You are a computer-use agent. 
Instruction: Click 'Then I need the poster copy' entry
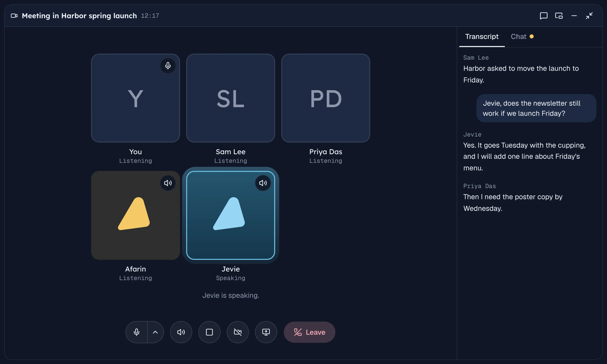513,202
